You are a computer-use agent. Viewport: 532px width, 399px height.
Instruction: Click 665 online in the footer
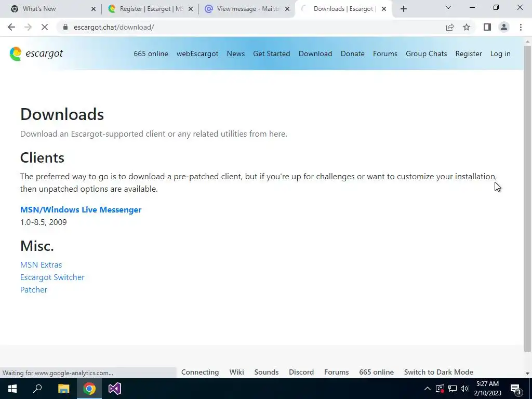coord(376,372)
